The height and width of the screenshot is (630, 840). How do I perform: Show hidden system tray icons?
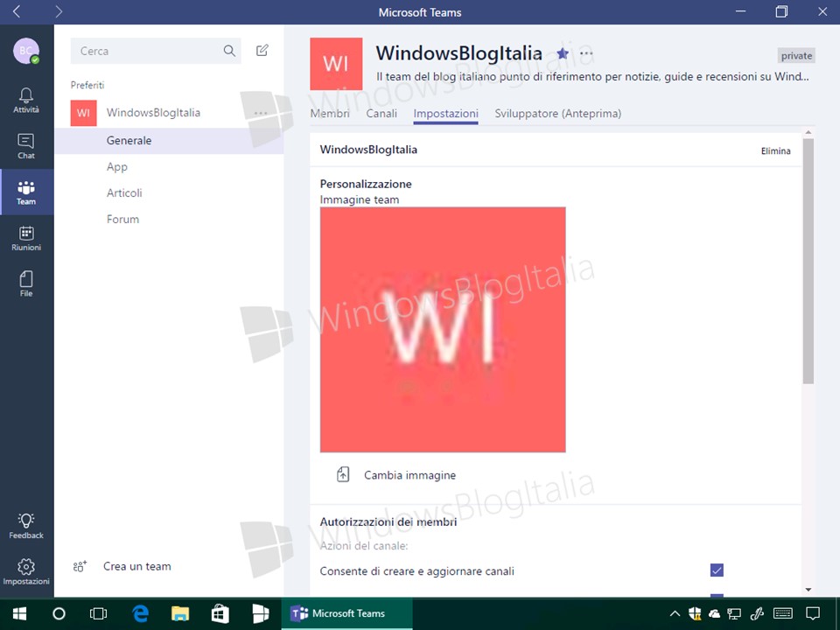coord(675,613)
